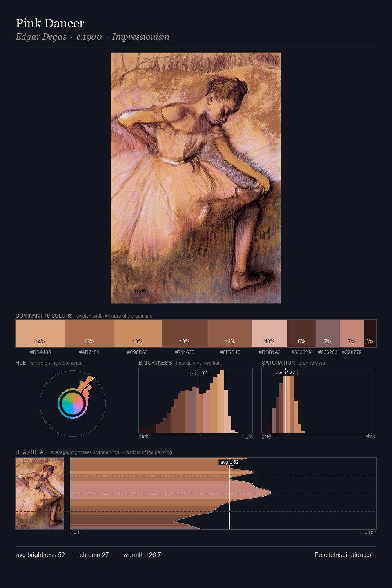Screen dimensions: 392x588
Task: Click the #826263 mauve swatch
Action: [328, 334]
